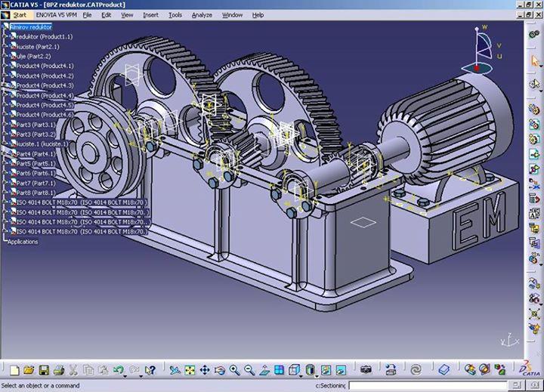Apply Material with the blue diamond icon
The image size is (544, 392).
tap(444, 370)
